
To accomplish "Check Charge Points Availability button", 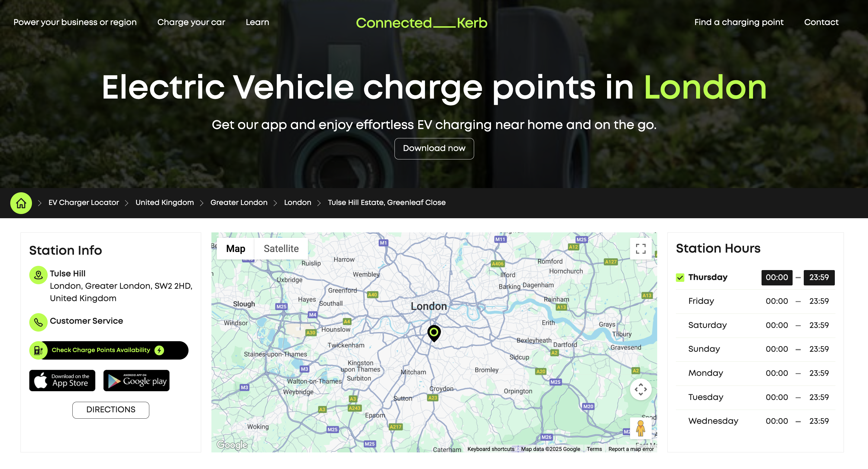I will pyautogui.click(x=109, y=350).
